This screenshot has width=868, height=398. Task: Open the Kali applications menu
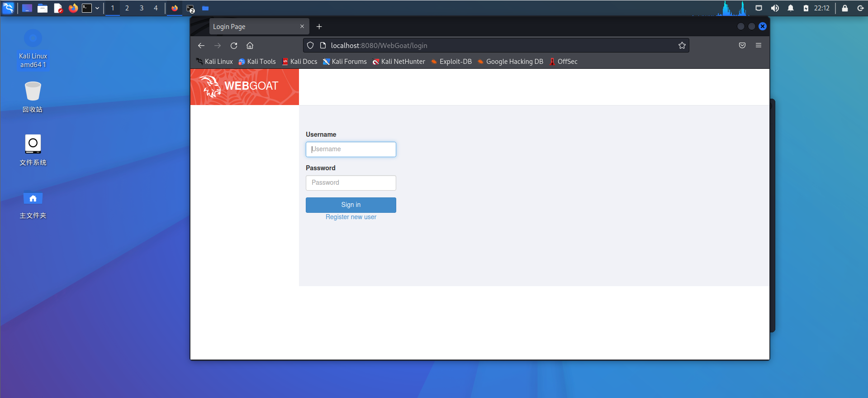(8, 8)
